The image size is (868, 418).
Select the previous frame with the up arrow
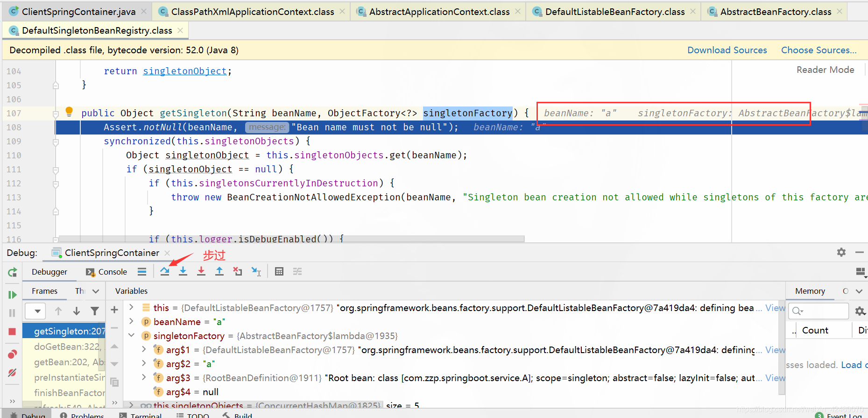click(58, 311)
